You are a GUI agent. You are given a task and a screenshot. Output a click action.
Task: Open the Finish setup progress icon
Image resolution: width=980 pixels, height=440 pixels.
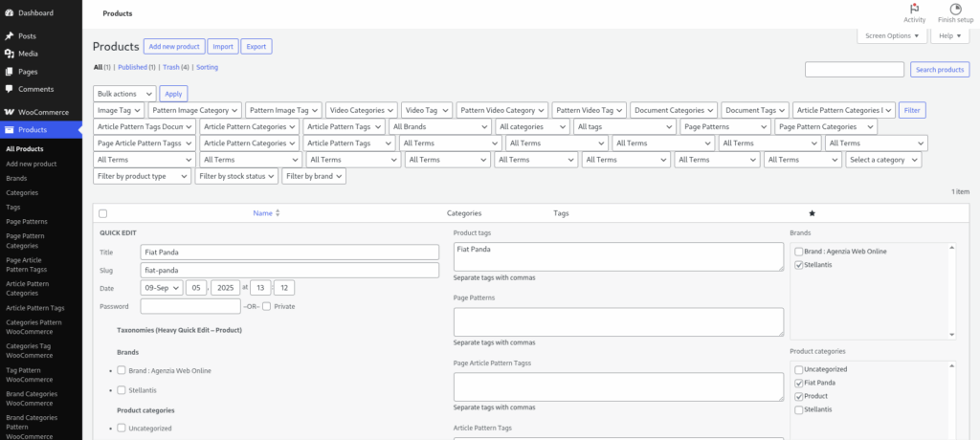[956, 9]
